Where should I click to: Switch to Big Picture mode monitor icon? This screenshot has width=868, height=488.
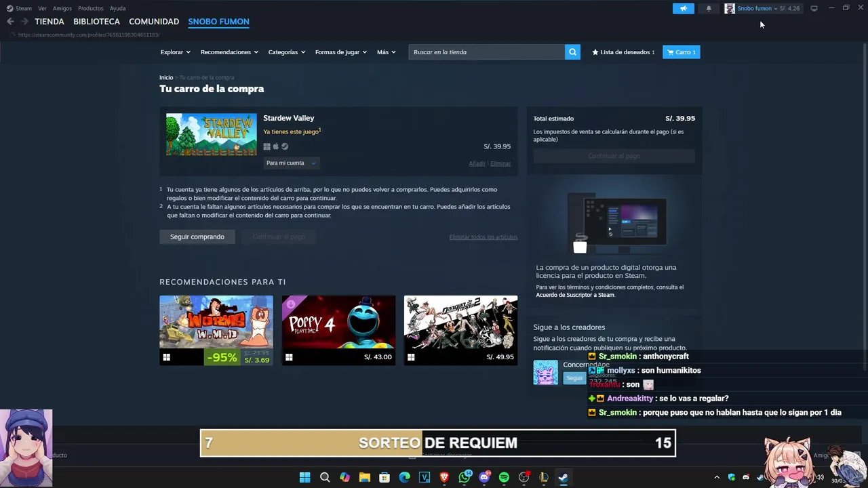(814, 8)
